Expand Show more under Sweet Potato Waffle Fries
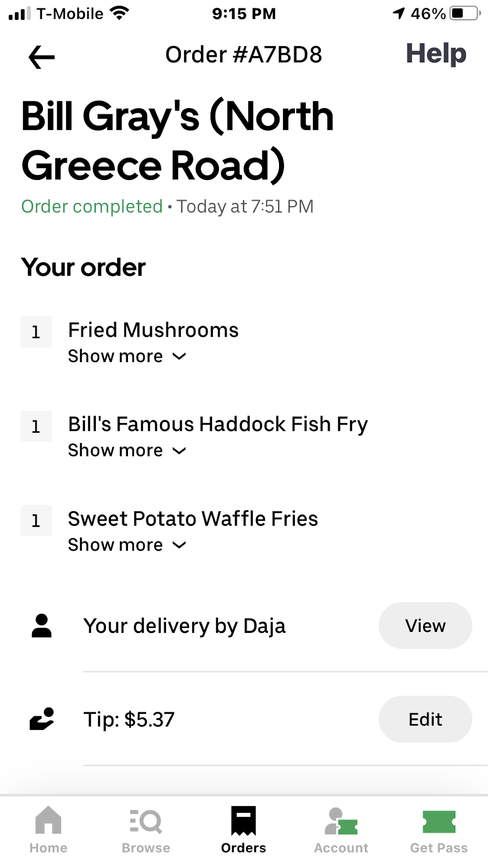The image size is (488, 868). coord(127,545)
